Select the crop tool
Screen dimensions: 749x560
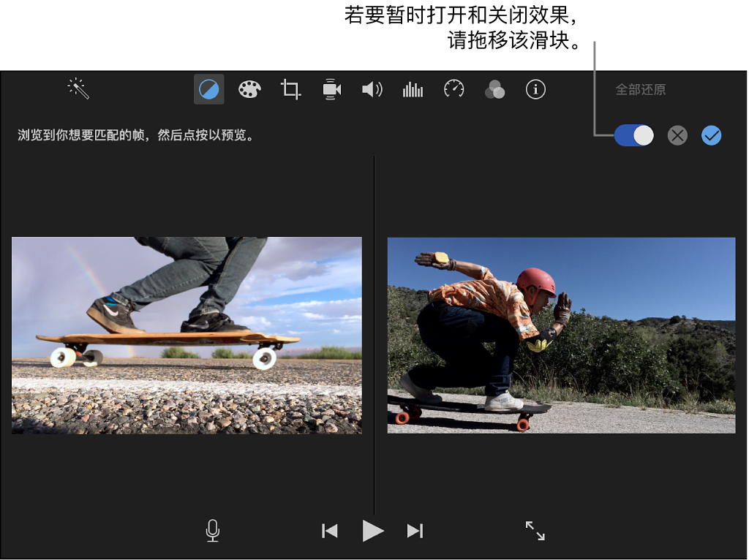point(290,90)
